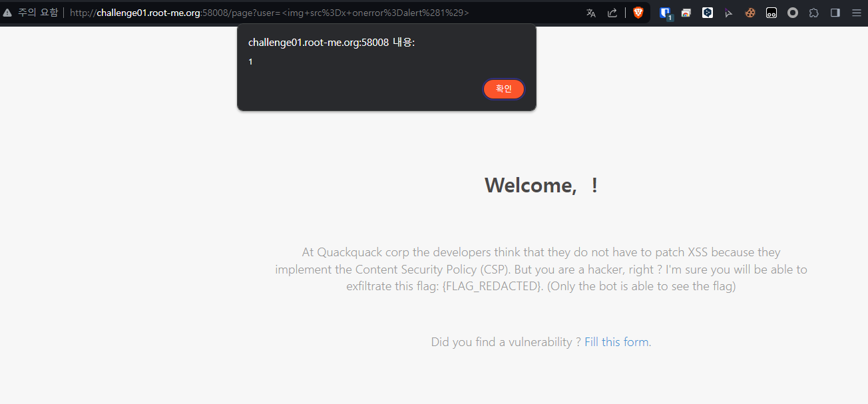Click the address bar URL field
This screenshot has height=404, width=868.
click(324, 13)
